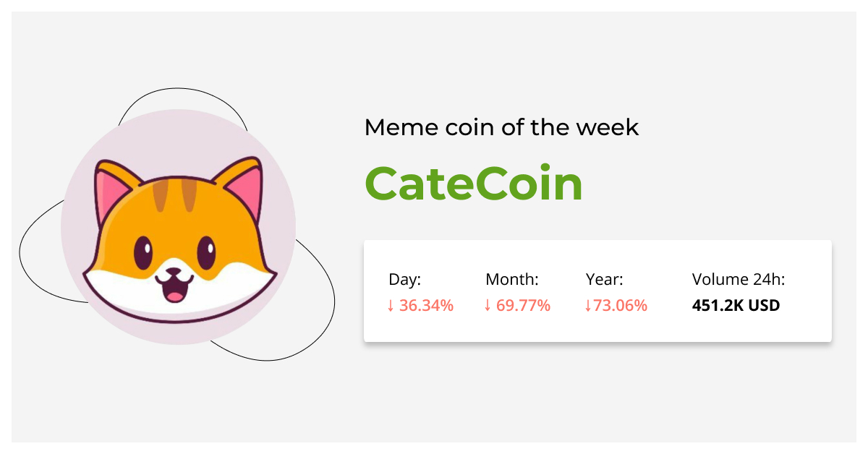Select the Year label

tap(604, 280)
